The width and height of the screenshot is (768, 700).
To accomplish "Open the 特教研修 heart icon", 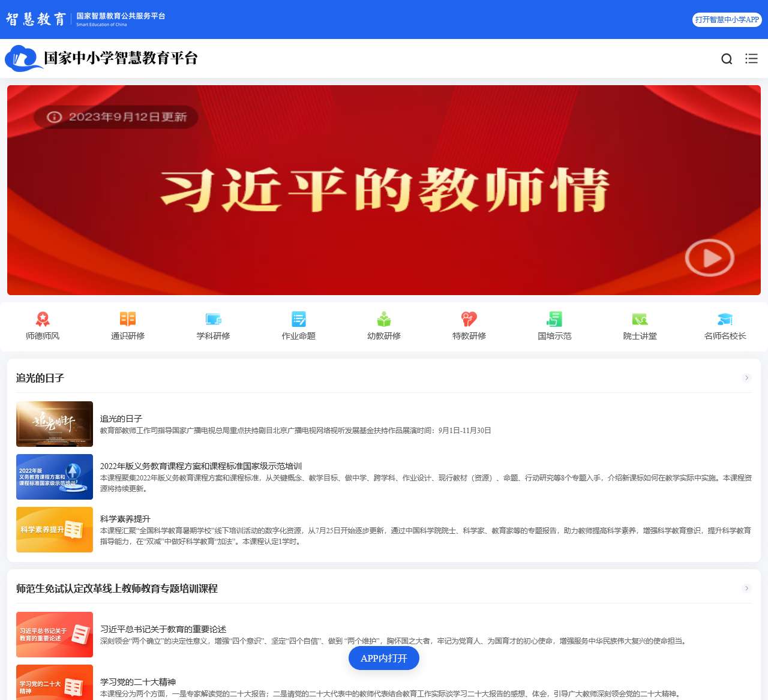I will point(469,319).
